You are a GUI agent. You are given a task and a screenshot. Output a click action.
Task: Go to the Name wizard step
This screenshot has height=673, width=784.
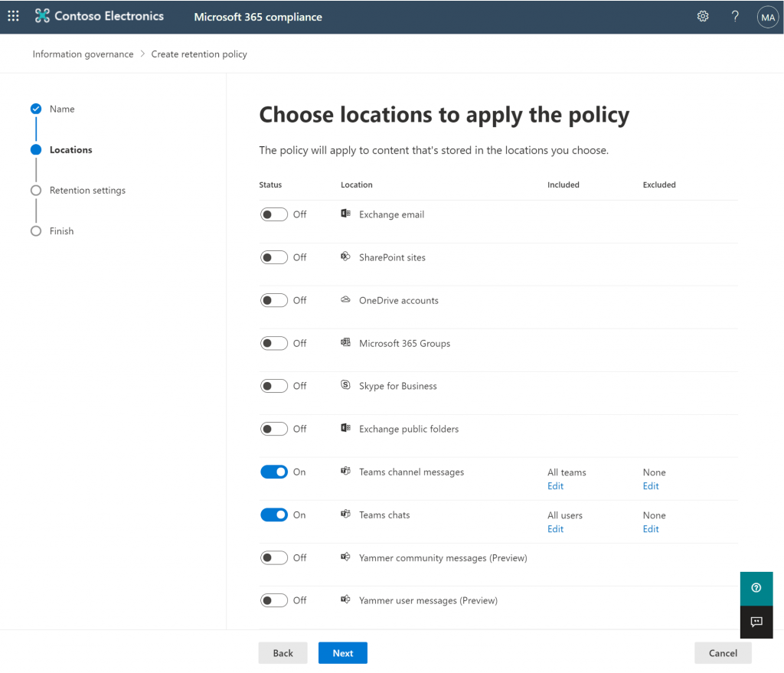click(x=62, y=109)
